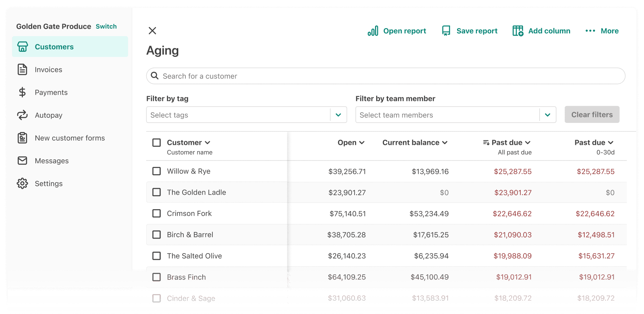Viewport: 644px width, 314px height.
Task: Expand the Select tags dropdown
Action: point(338,115)
